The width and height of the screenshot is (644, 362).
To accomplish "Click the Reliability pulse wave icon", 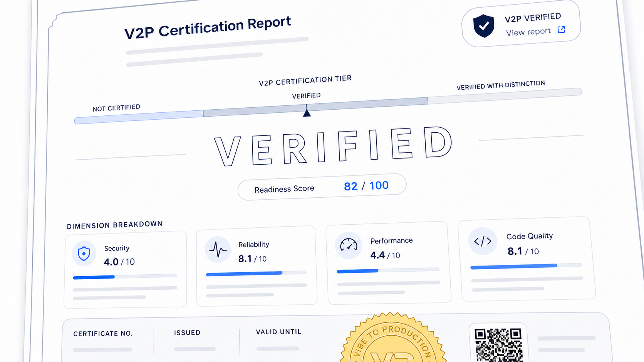I will pos(218,249).
